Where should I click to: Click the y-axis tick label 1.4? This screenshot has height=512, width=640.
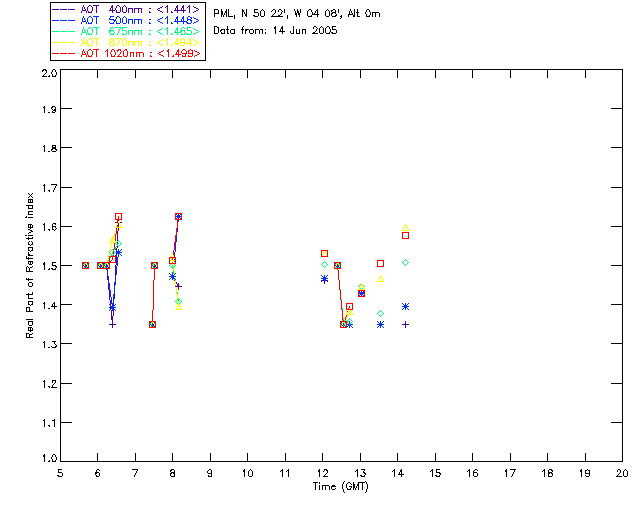pyautogui.click(x=49, y=305)
